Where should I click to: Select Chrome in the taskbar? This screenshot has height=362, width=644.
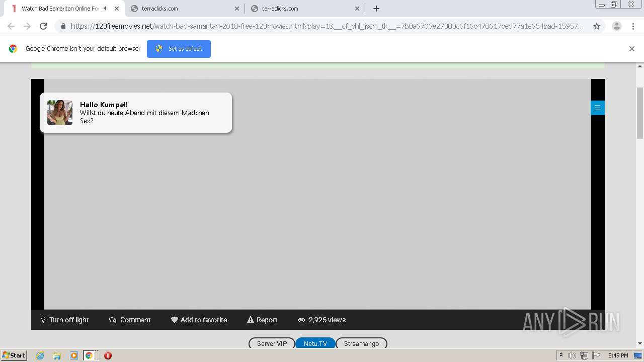pyautogui.click(x=89, y=355)
